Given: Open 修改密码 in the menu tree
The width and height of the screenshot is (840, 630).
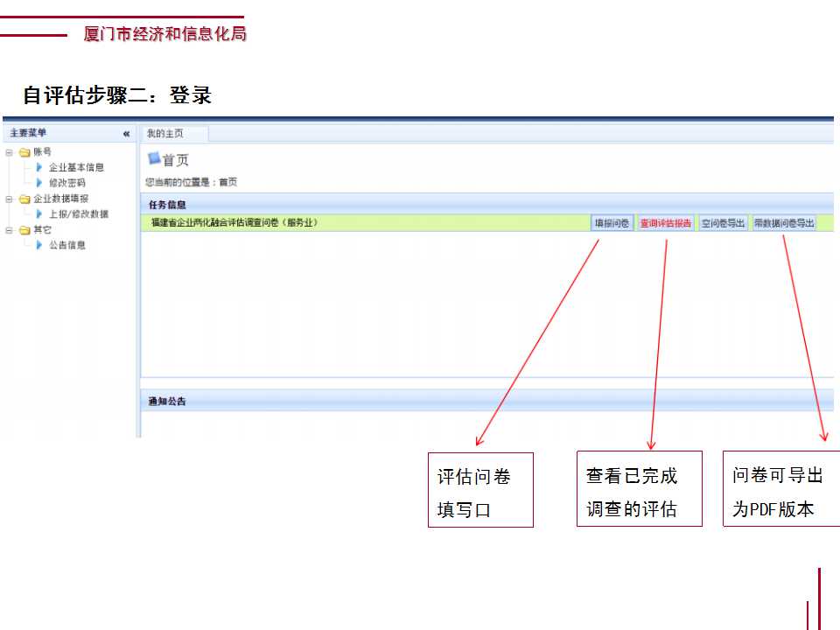Looking at the screenshot, I should point(66,183).
